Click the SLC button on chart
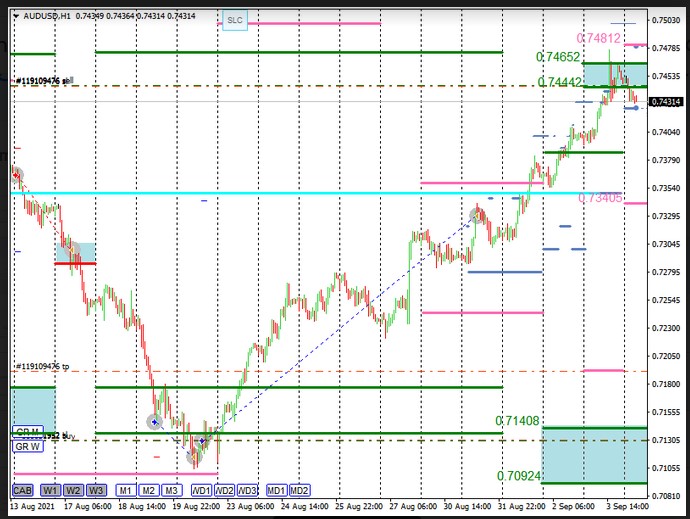 pyautogui.click(x=234, y=20)
